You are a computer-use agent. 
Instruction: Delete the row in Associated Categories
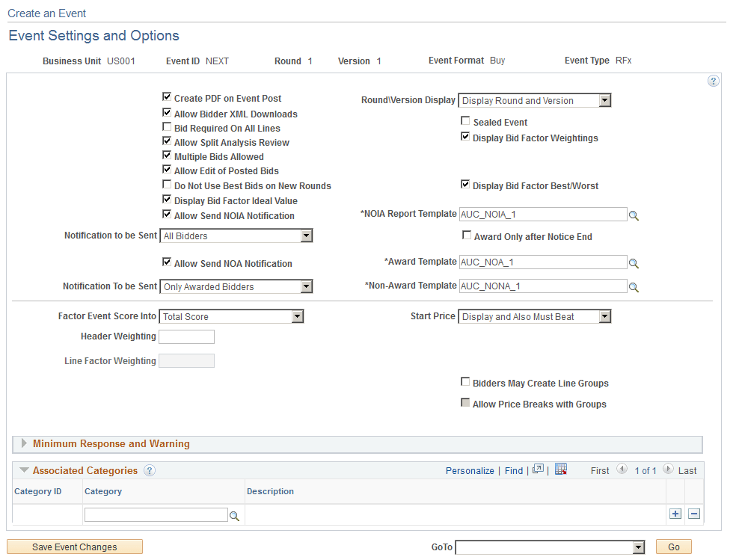pos(693,514)
